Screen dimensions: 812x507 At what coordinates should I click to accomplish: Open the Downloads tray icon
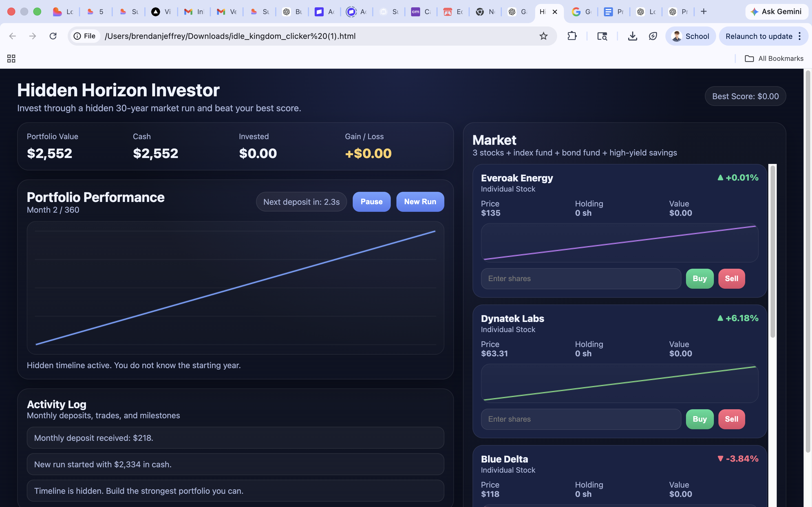(x=632, y=36)
